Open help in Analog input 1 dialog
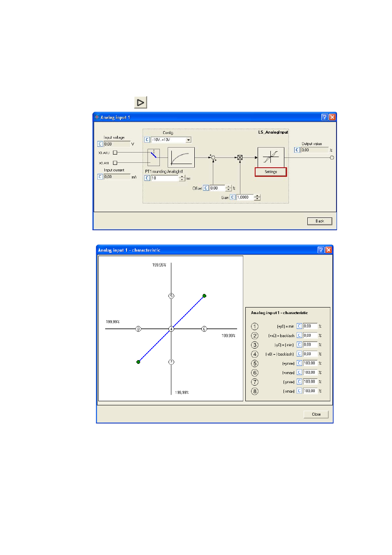Image resolution: width=392 pixels, height=555 pixels. coord(325,117)
